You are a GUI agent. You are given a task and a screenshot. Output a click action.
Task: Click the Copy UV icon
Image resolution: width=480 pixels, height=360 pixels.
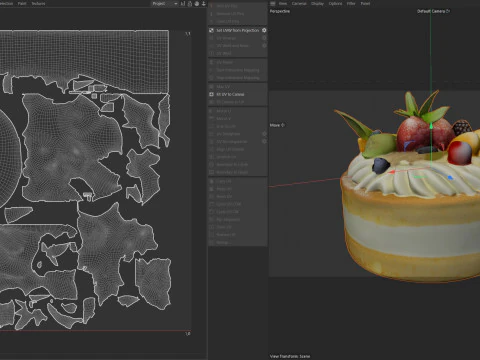[211, 181]
